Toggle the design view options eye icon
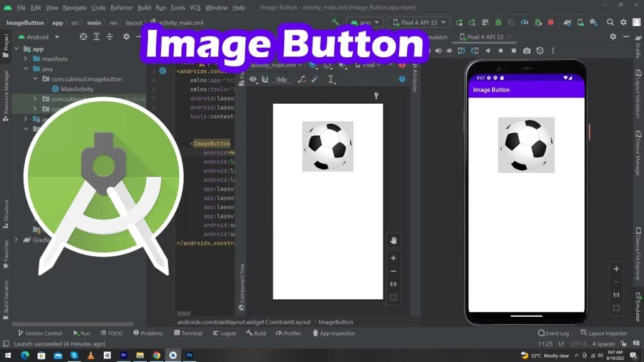 click(x=253, y=79)
